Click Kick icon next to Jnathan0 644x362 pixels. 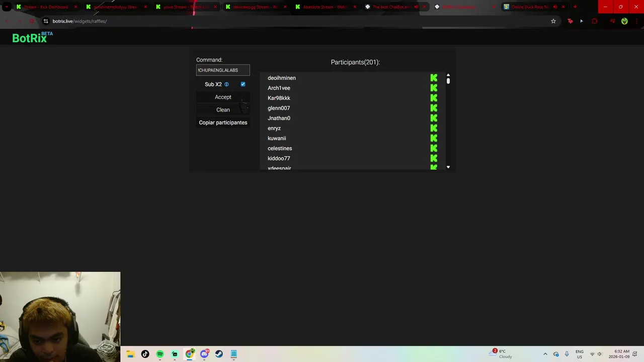(x=434, y=118)
